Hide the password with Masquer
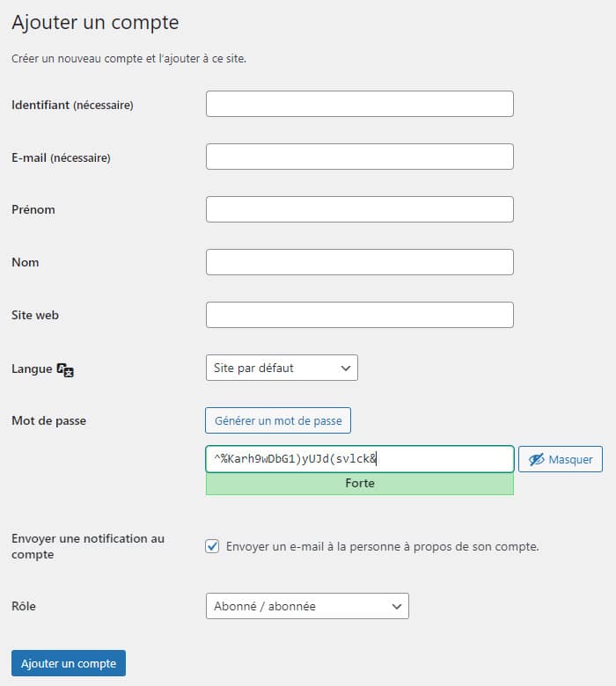 point(561,459)
